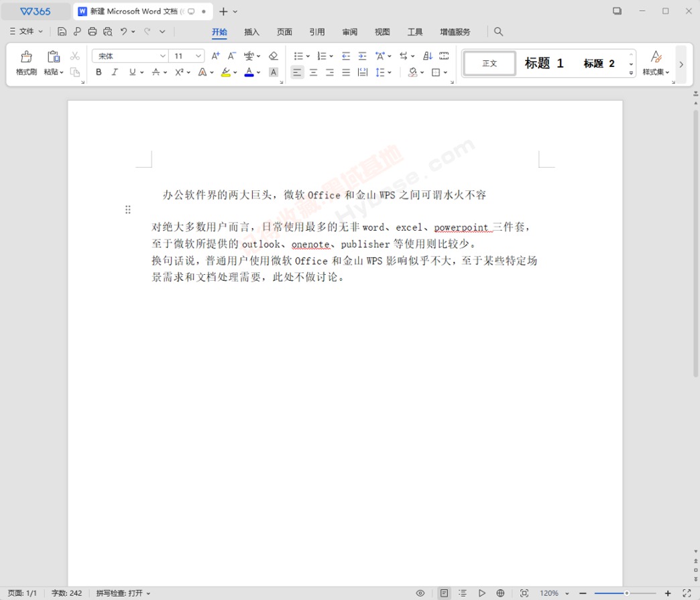Click the Show/Hide formatting marks icon
This screenshot has height=600, width=700.
(x=444, y=56)
